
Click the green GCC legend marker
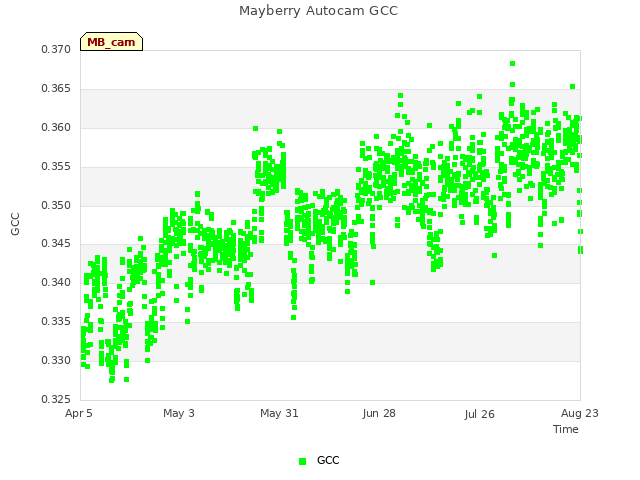pos(302,461)
